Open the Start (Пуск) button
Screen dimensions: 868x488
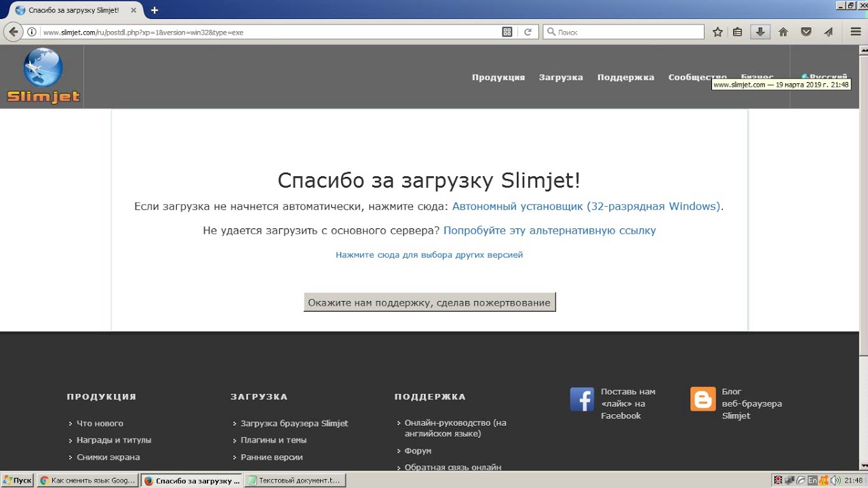point(17,481)
